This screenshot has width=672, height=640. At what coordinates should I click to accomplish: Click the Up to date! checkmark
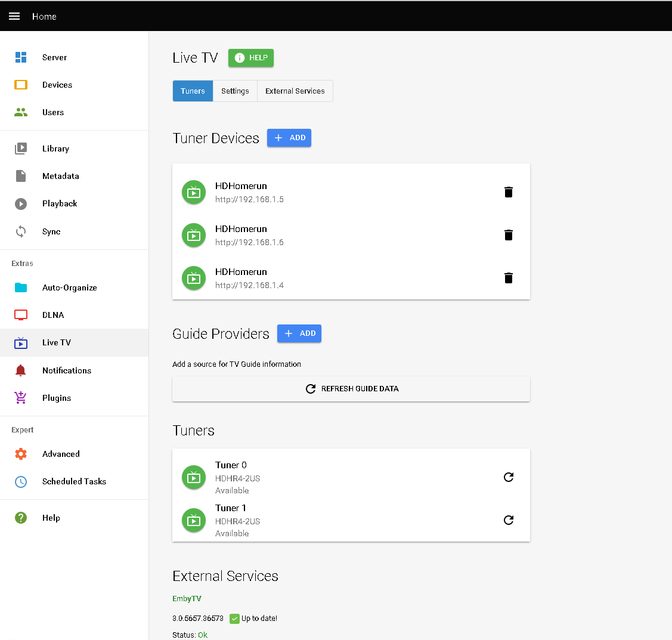[234, 619]
